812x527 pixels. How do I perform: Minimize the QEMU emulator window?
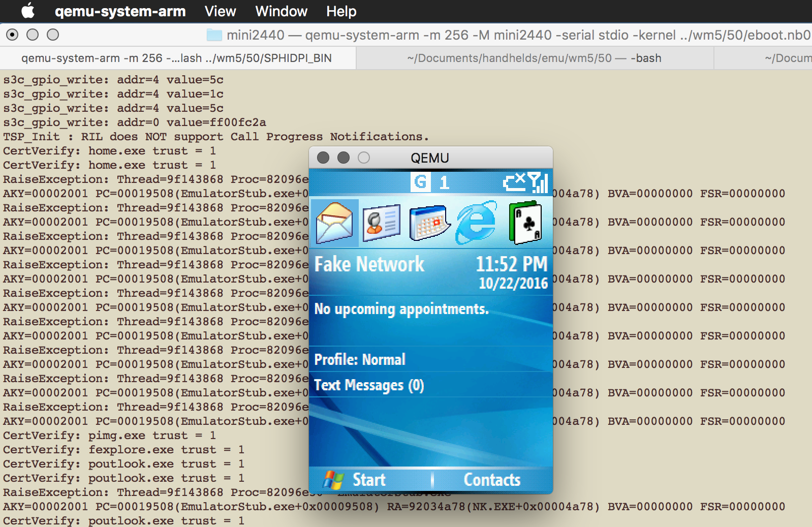(343, 158)
